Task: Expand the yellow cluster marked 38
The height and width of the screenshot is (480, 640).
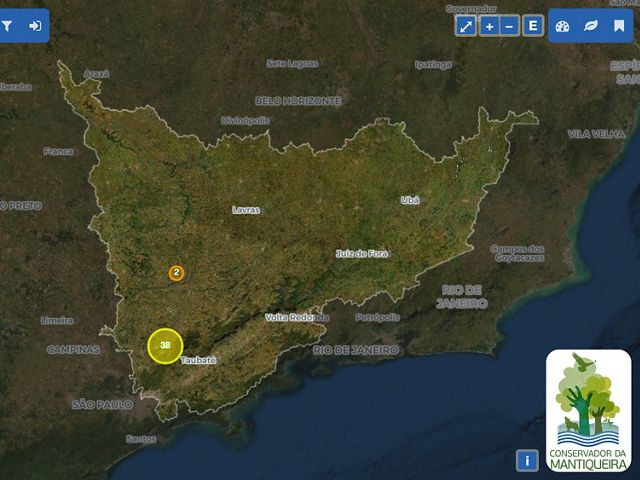Action: pos(165,345)
